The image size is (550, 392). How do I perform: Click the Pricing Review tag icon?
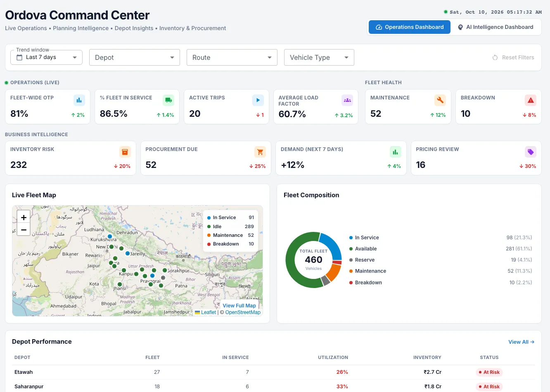[x=531, y=152]
